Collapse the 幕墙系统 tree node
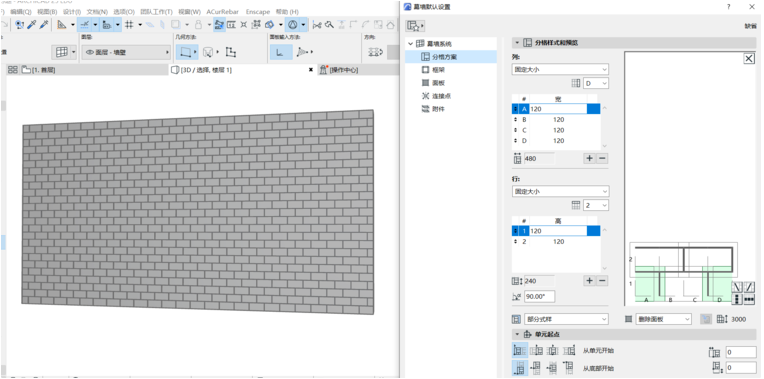The height and width of the screenshot is (379, 764). (410, 44)
